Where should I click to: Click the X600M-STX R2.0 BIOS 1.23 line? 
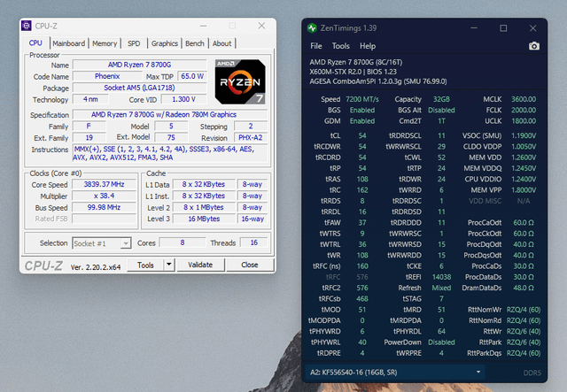tap(353, 72)
